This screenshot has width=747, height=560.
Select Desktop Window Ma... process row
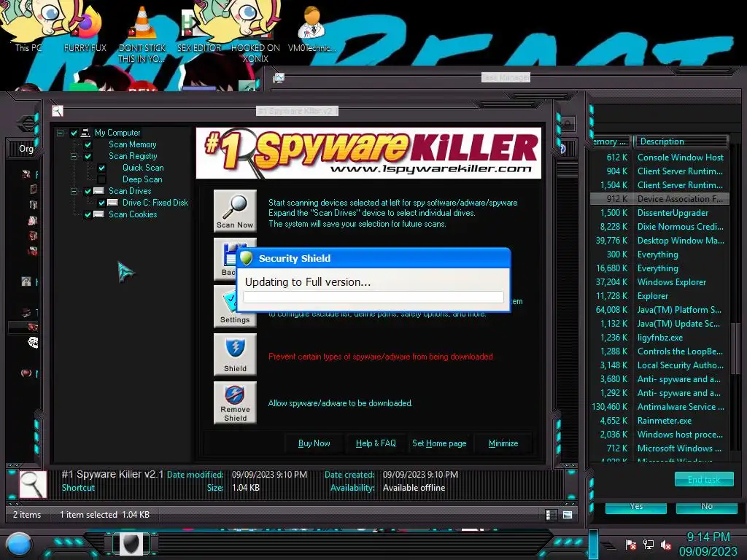pyautogui.click(x=659, y=241)
